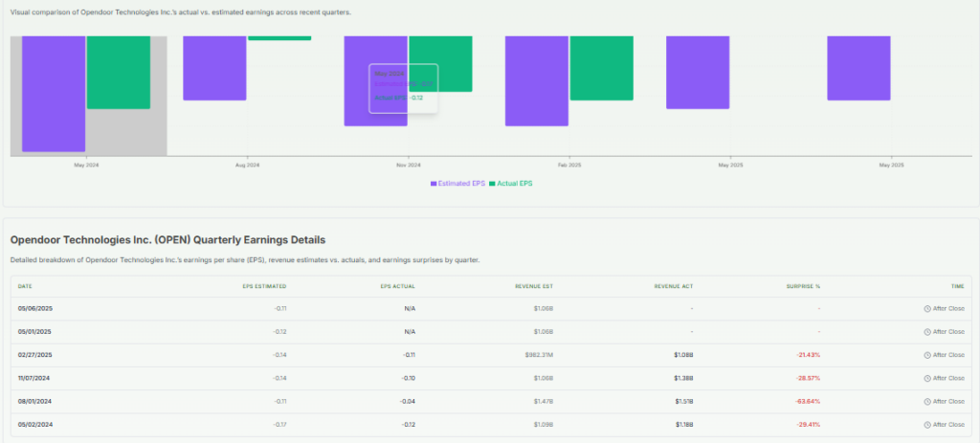Click After Close text in the 02/27/2025 row
The image size is (980, 443).
pos(948,355)
